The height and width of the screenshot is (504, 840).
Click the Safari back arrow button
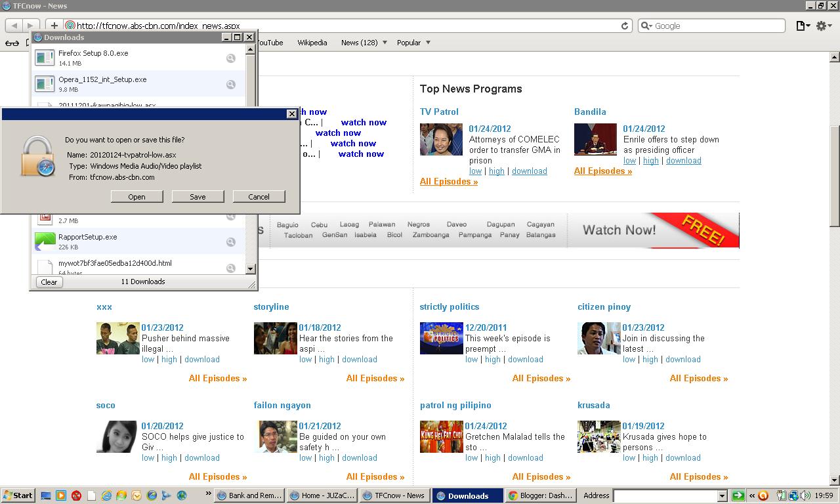[x=14, y=26]
